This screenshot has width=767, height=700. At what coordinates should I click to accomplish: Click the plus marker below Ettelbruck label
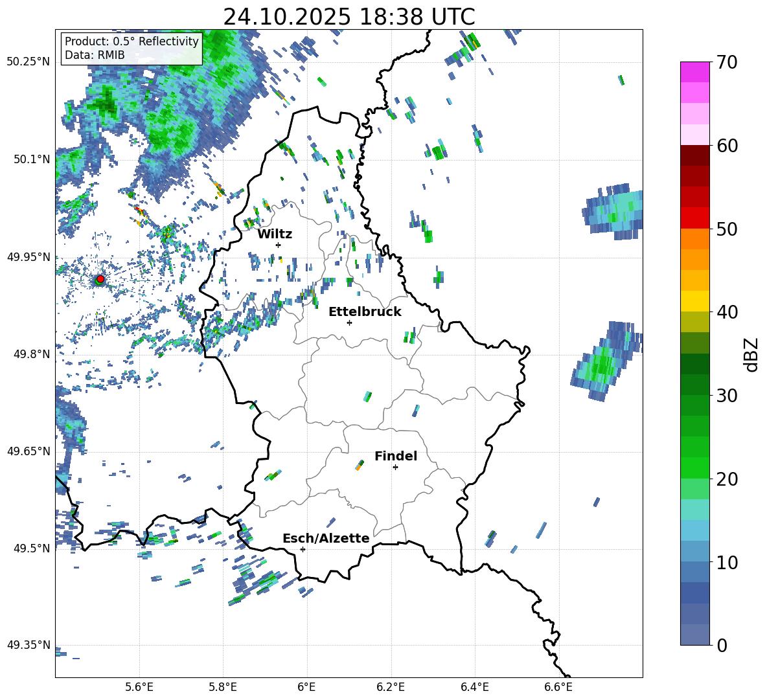point(349,322)
